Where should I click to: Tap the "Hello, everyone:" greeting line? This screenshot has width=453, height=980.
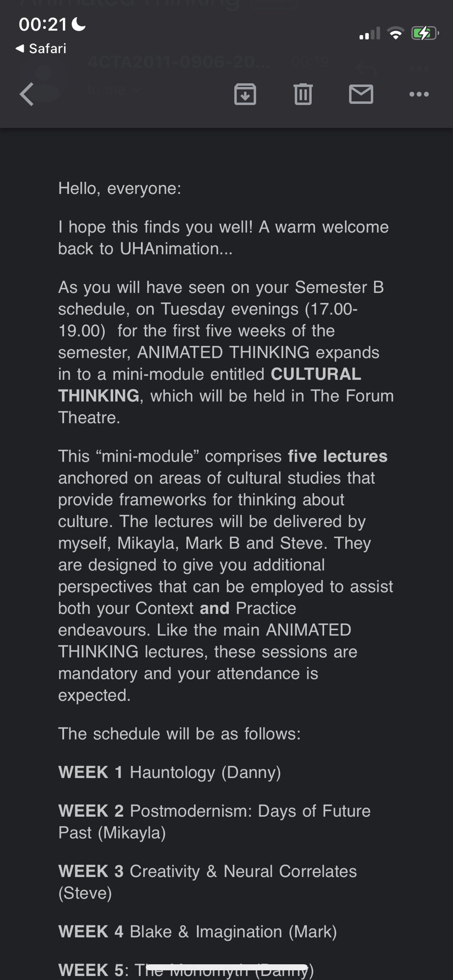pos(120,188)
